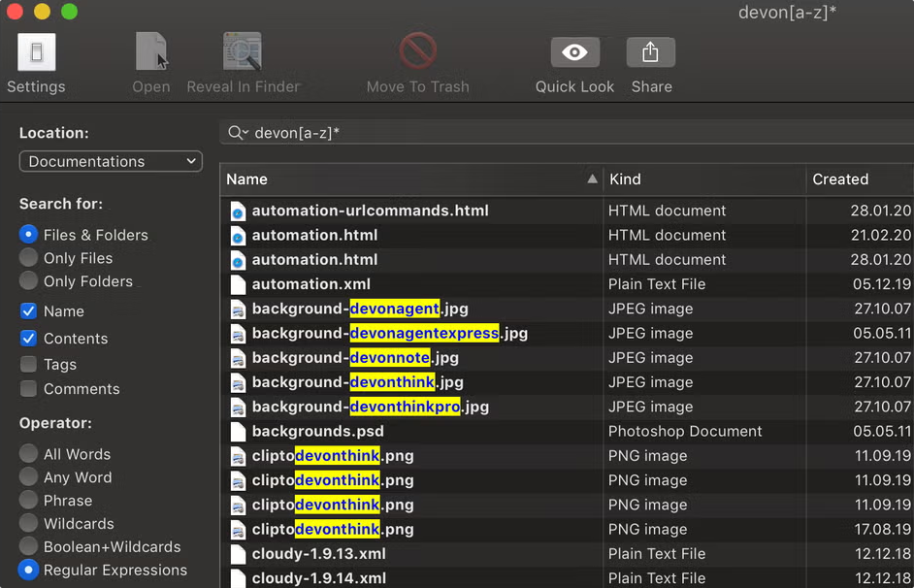Select the Phrase operator
This screenshot has height=588, width=914.
pos(28,500)
